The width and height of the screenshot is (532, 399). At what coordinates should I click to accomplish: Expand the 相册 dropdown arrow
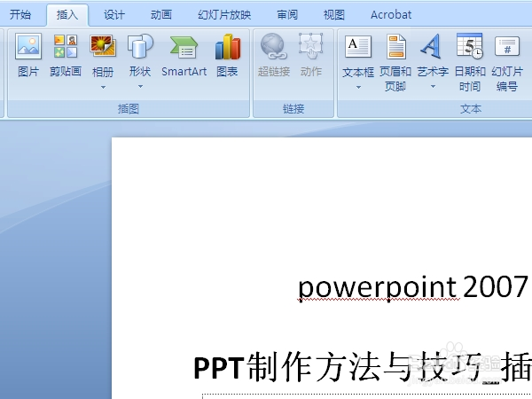tap(103, 87)
